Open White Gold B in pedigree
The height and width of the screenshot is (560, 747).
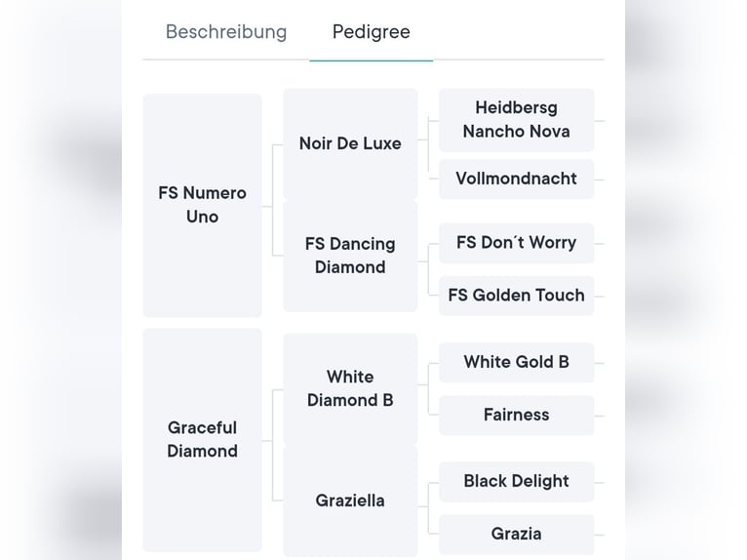[x=516, y=362]
